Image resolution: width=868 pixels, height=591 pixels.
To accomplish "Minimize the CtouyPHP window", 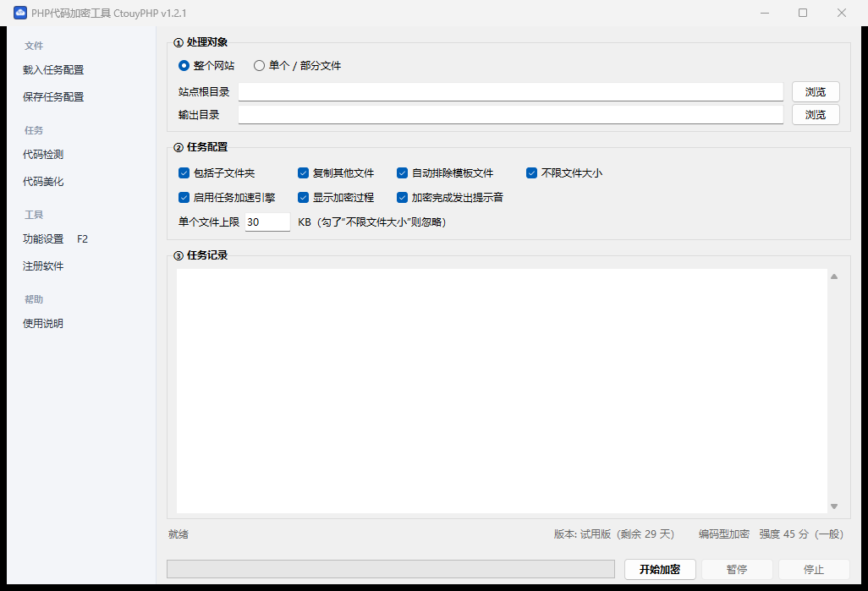I will point(765,13).
